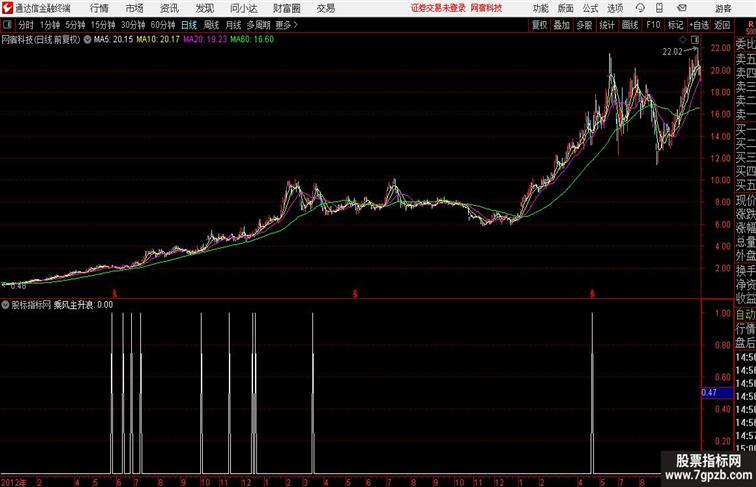756x487 pixels.
Task: Click the round dropdown icon beside 网宿科技(日线 前复权)
Action: point(87,40)
